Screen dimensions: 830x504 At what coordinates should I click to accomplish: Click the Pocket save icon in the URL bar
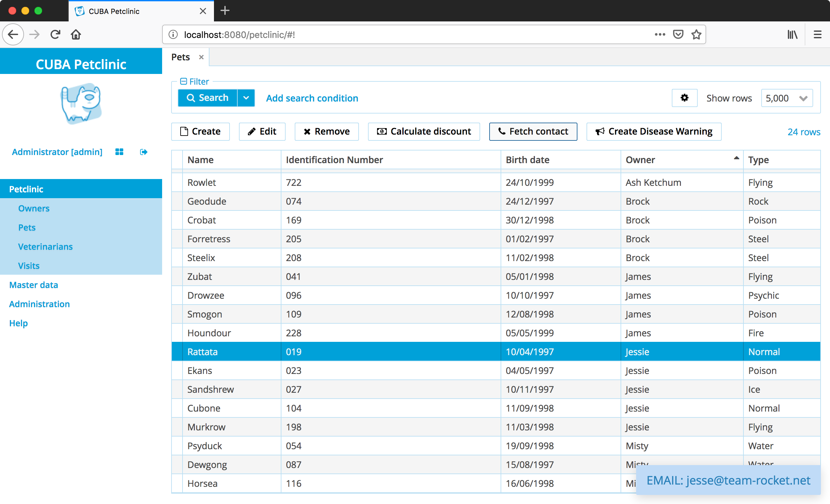point(678,34)
